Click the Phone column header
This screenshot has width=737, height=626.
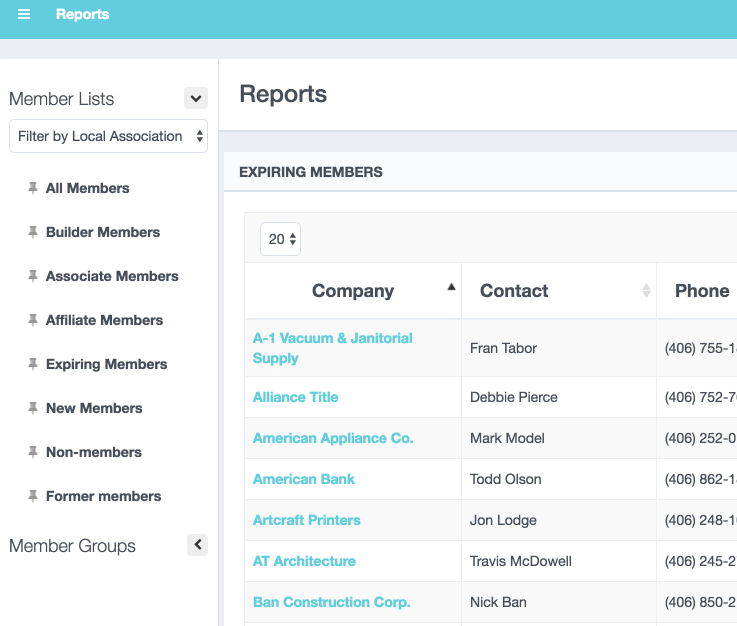click(x=702, y=291)
